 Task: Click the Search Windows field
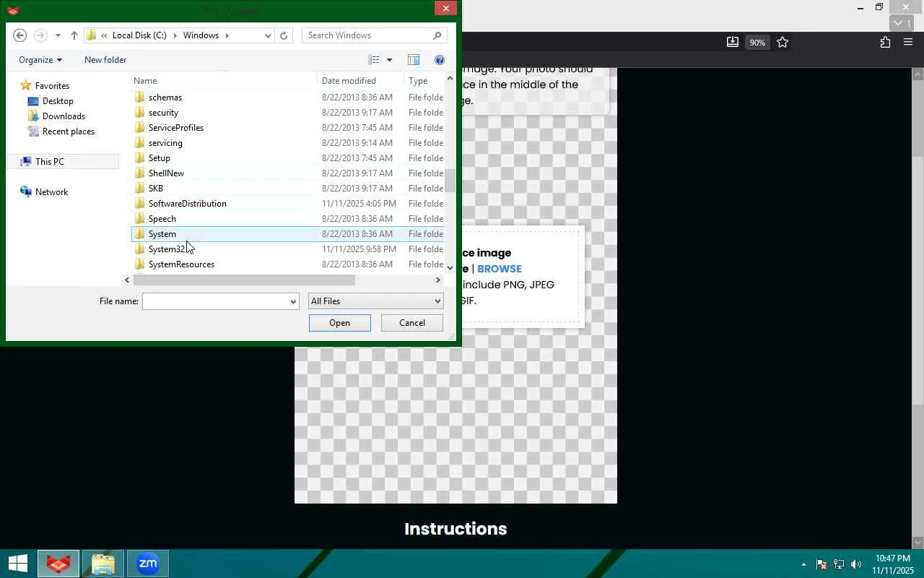(x=368, y=35)
